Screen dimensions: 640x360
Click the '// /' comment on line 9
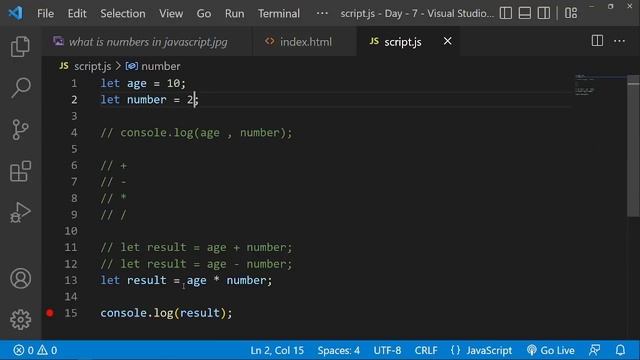point(113,215)
